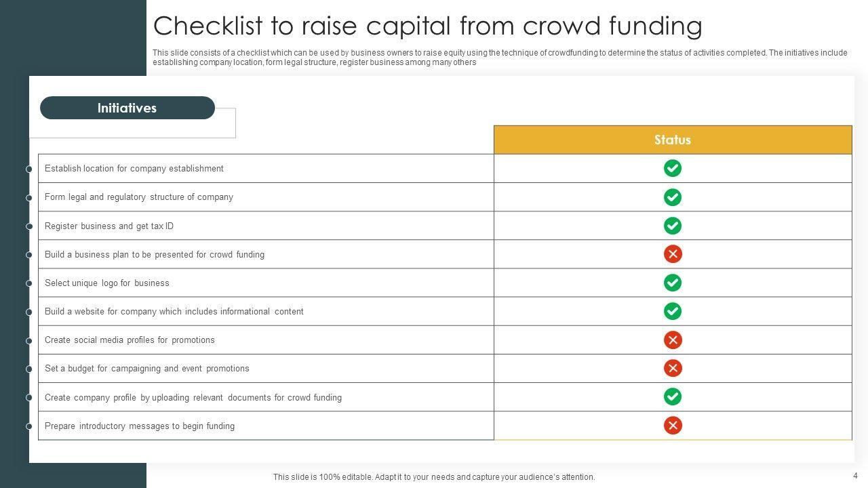Select the slide title 'Checklist to raise capital'

(x=427, y=26)
